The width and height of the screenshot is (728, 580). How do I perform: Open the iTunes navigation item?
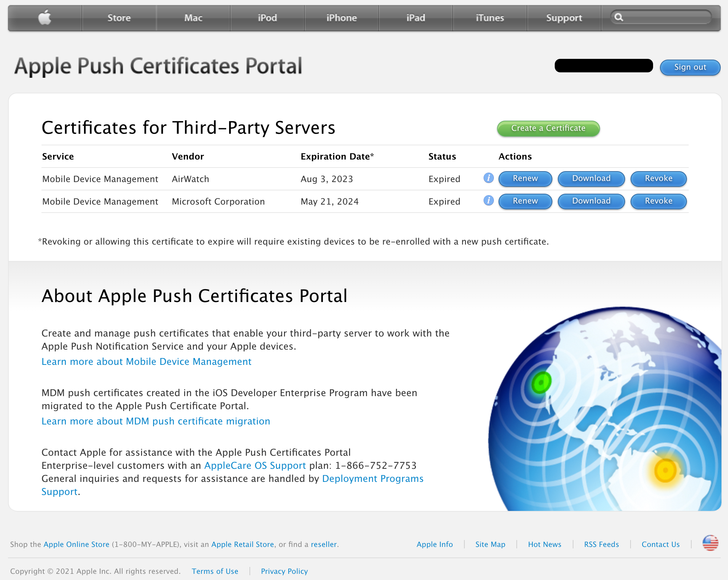point(489,18)
